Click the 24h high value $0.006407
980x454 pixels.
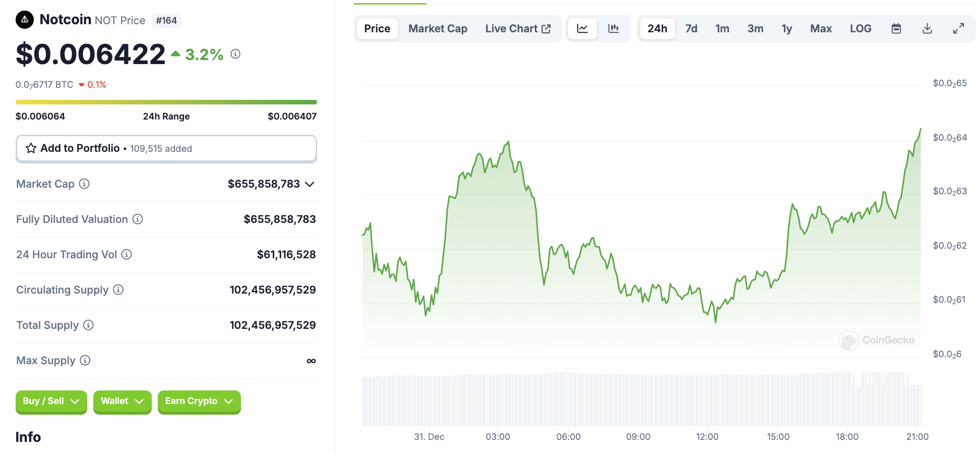pos(292,117)
